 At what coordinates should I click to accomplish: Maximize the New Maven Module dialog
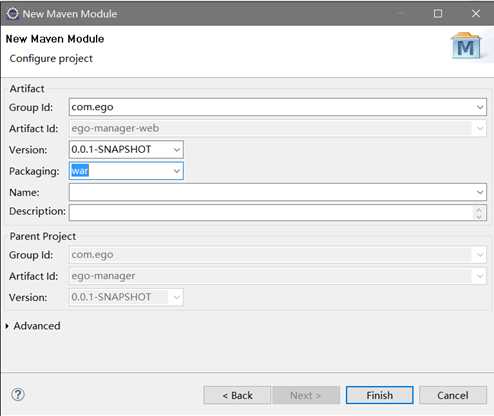(x=438, y=13)
